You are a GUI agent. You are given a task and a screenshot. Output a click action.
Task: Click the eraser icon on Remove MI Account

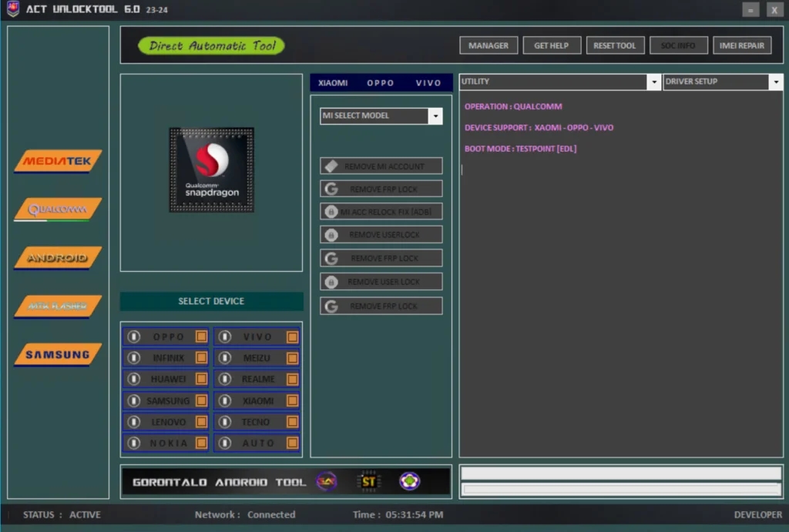pyautogui.click(x=331, y=166)
